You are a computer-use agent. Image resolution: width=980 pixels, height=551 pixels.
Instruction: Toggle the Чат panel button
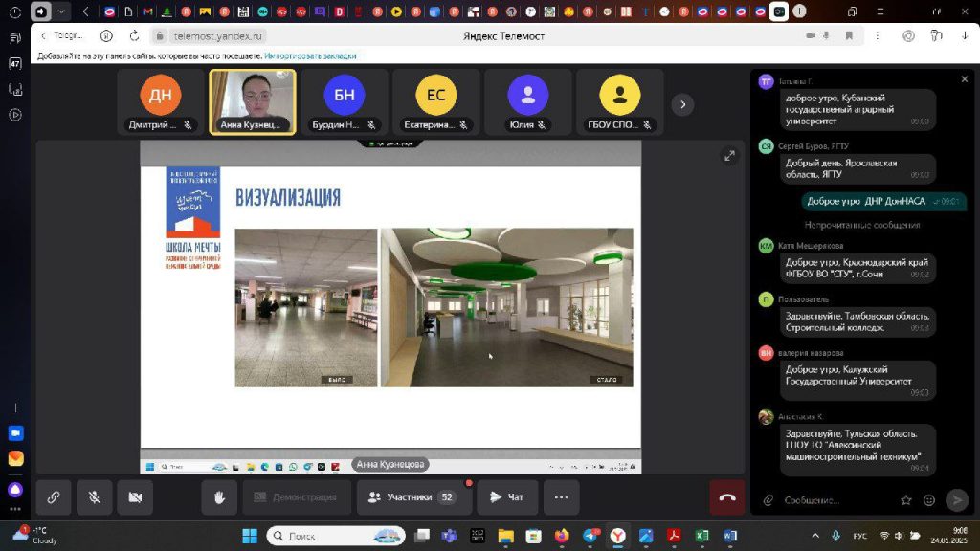pyautogui.click(x=506, y=497)
